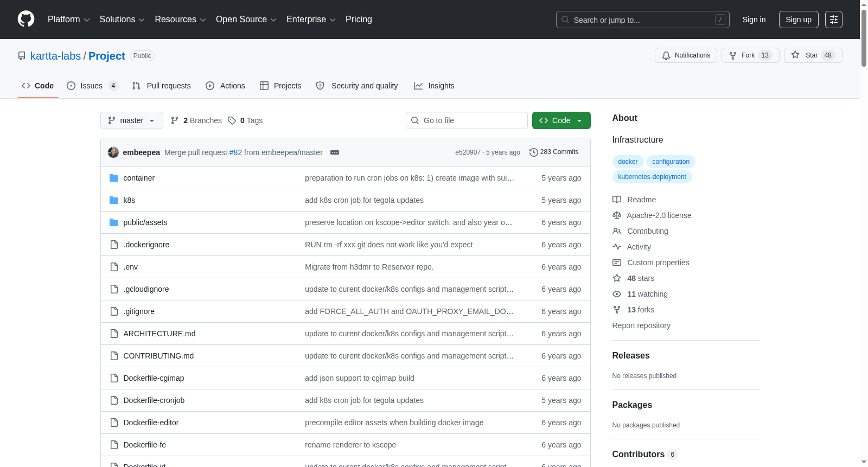Open the Apache-2.0 license link

[x=652, y=215]
